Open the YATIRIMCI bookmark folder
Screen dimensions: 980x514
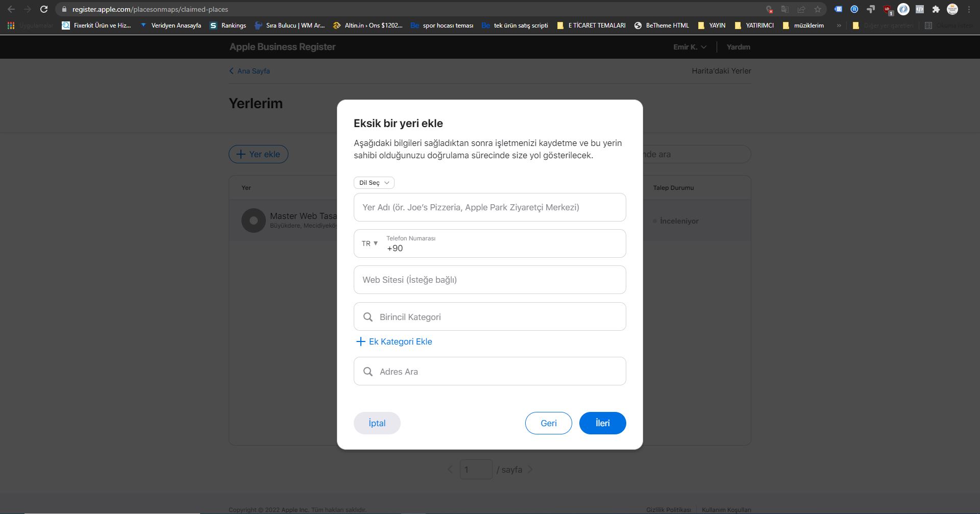click(x=754, y=25)
